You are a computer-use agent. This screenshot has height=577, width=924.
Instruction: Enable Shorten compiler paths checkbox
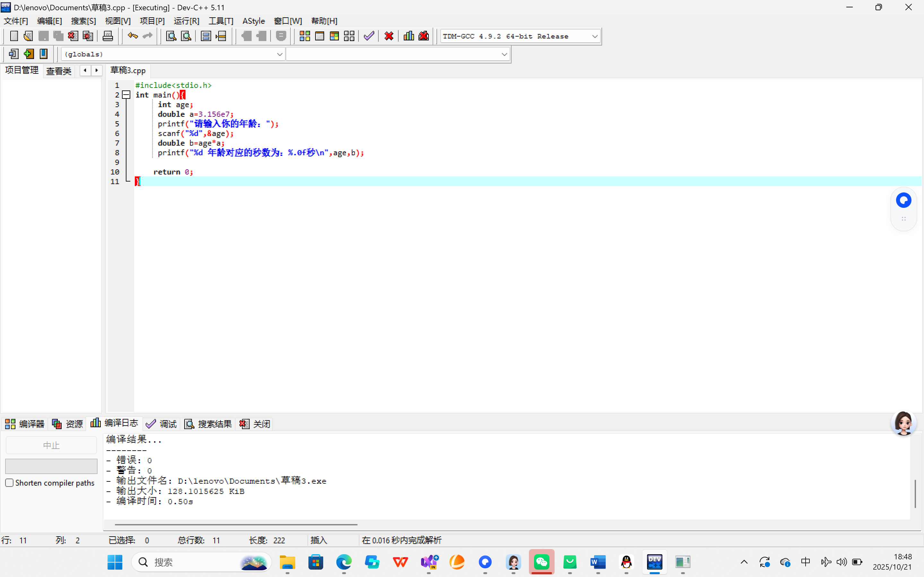point(10,483)
